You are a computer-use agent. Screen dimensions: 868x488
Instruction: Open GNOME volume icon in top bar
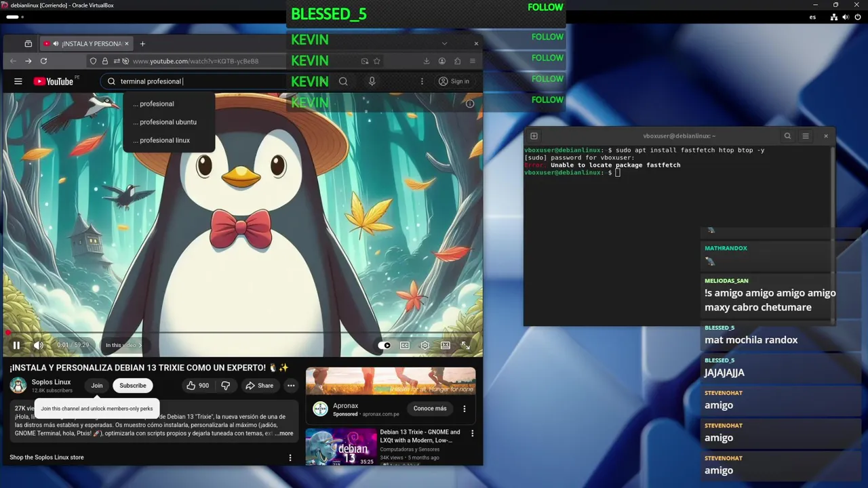845,17
